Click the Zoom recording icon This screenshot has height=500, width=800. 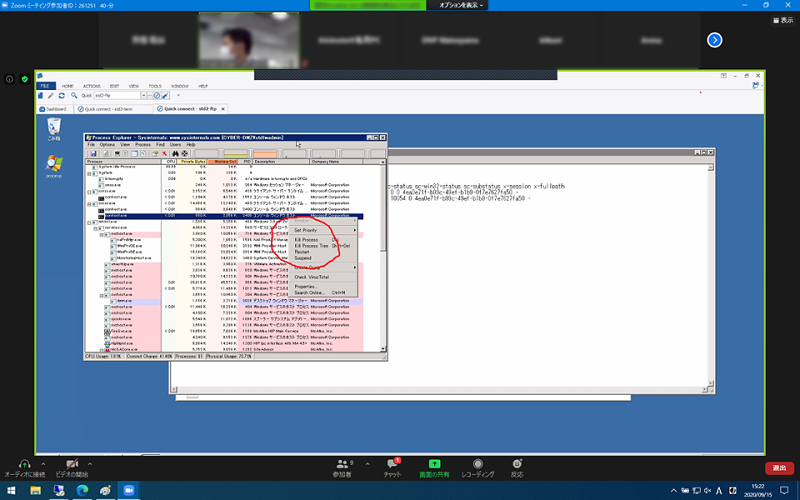(x=479, y=464)
